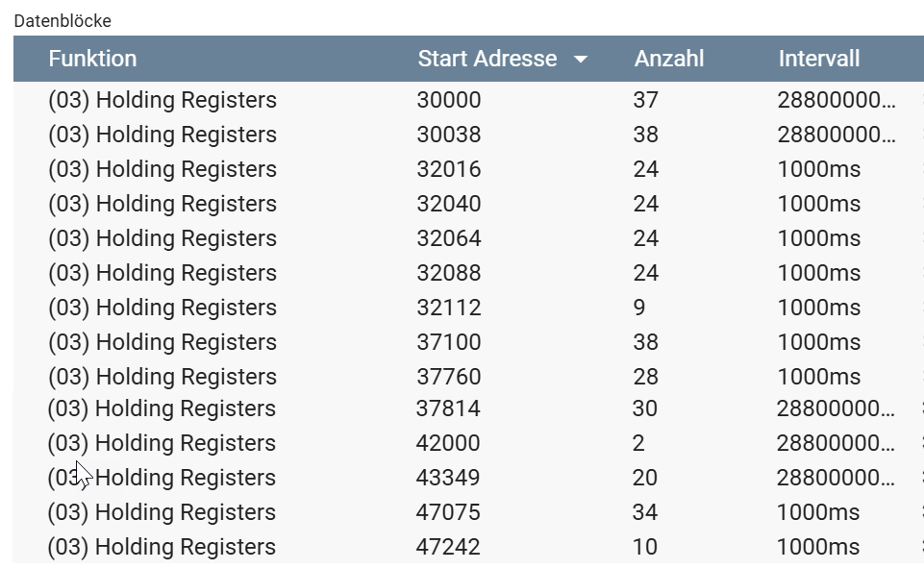This screenshot has height=569, width=924.
Task: Click the truncated interval of row 43349
Action: tap(836, 478)
